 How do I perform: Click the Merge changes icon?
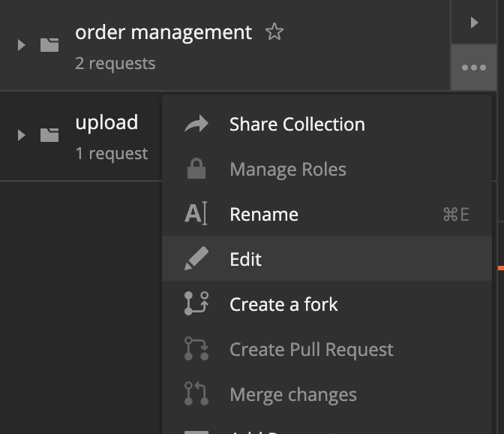click(196, 394)
